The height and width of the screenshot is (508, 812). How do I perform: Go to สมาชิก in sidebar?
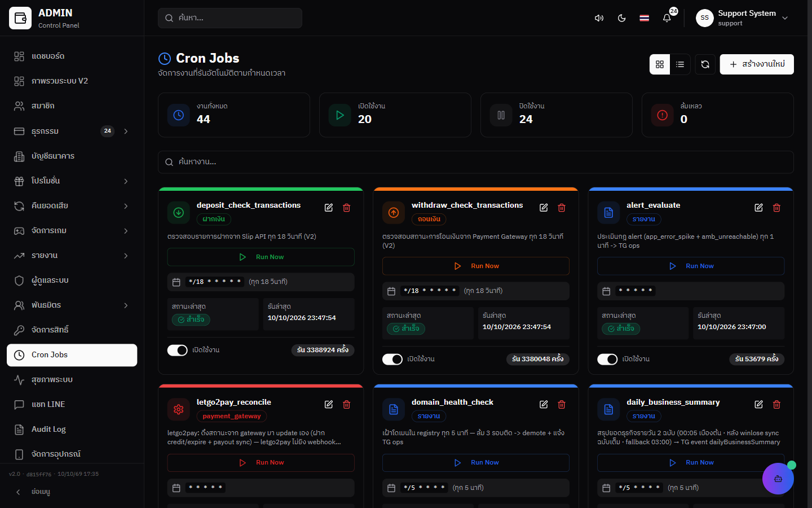(72, 106)
